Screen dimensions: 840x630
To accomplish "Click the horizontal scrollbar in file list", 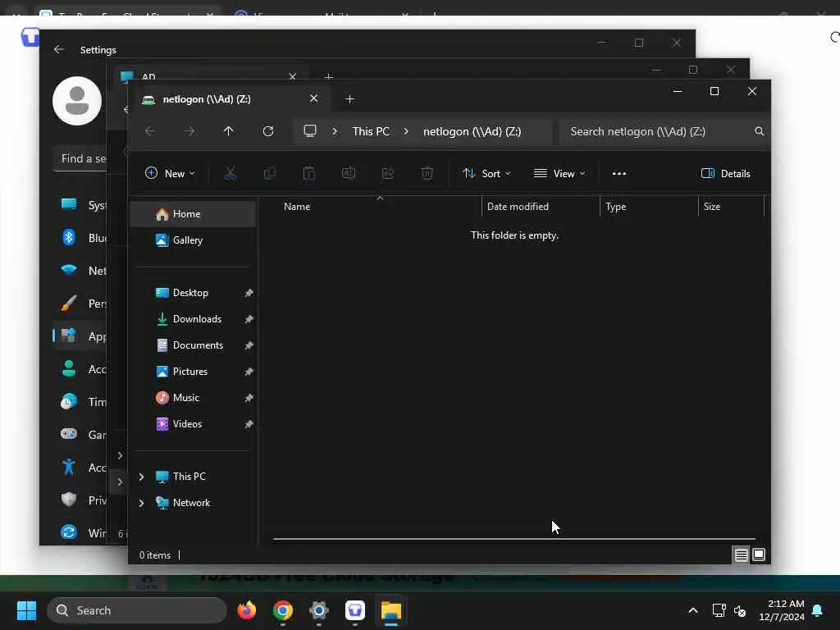I will (x=514, y=538).
